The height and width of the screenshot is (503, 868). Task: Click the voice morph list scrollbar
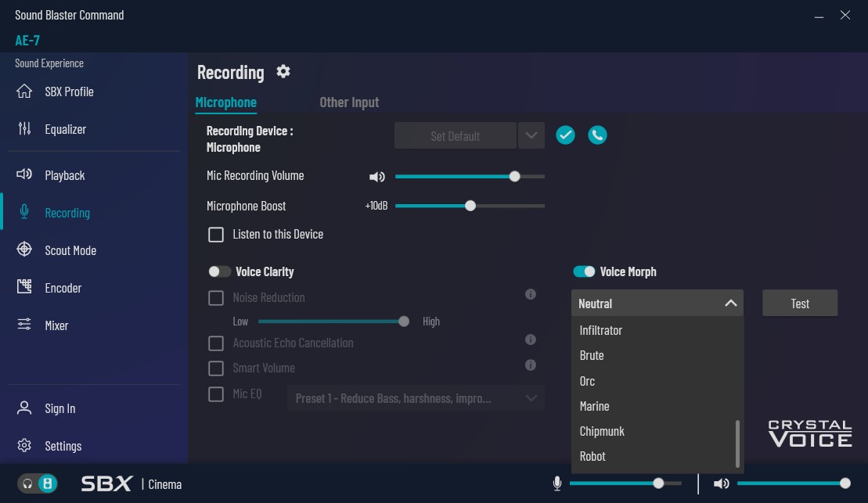pos(737,444)
